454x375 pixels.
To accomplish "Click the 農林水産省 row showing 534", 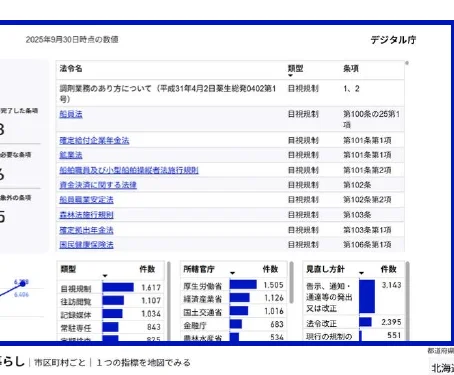I will coord(233,337).
